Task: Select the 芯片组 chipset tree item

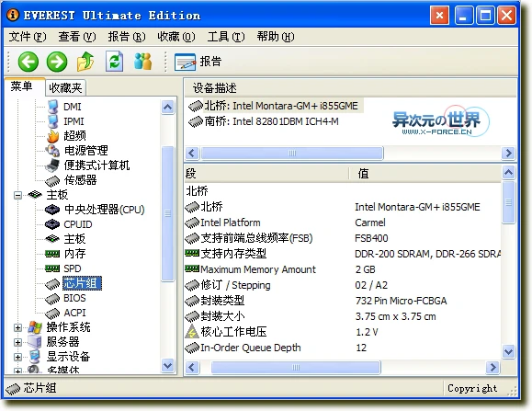Action: (82, 283)
